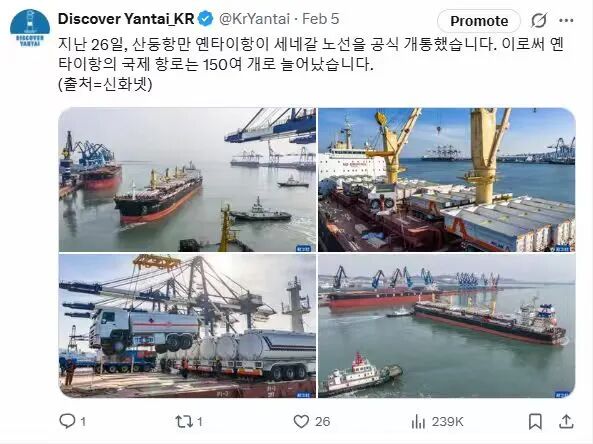This screenshot has width=593, height=444.
Task: Open the share upload icon
Action: (x=566, y=421)
